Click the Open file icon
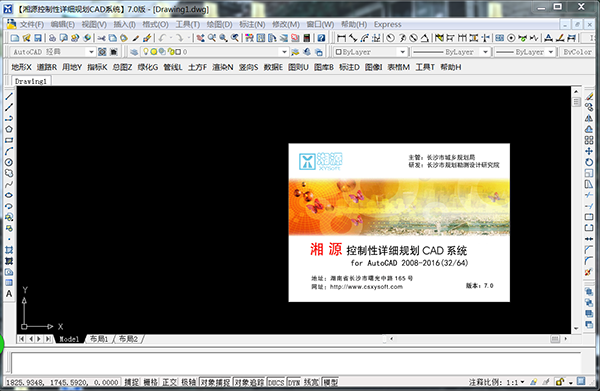 (26, 38)
